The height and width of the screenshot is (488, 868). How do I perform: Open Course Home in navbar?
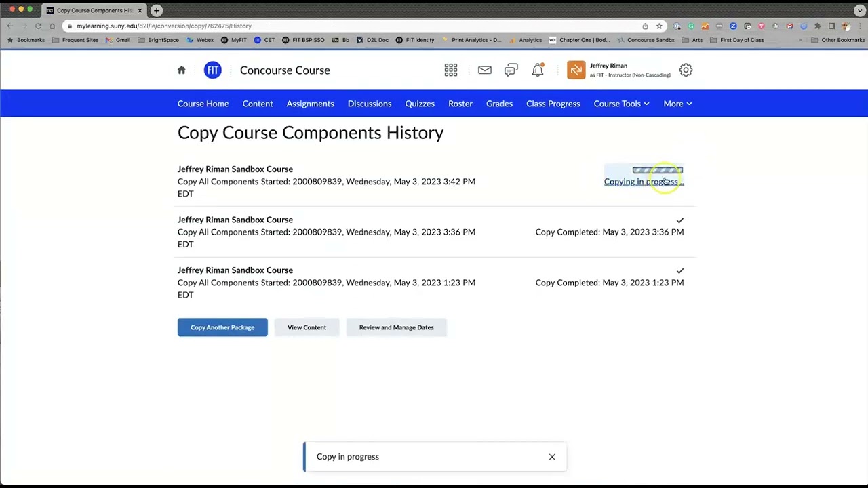(203, 104)
